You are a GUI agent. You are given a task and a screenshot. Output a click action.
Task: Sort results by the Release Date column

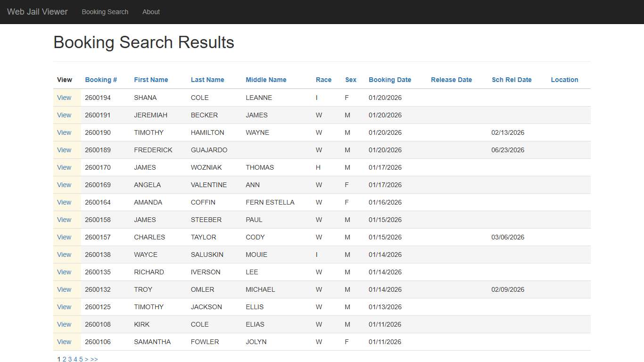451,80
